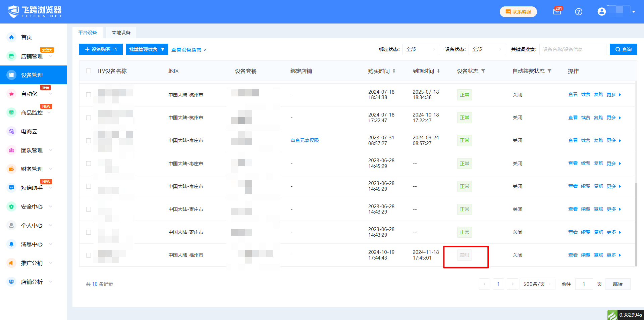Focus the 关键词搜索 input field
This screenshot has width=644, height=320.
pyautogui.click(x=572, y=49)
